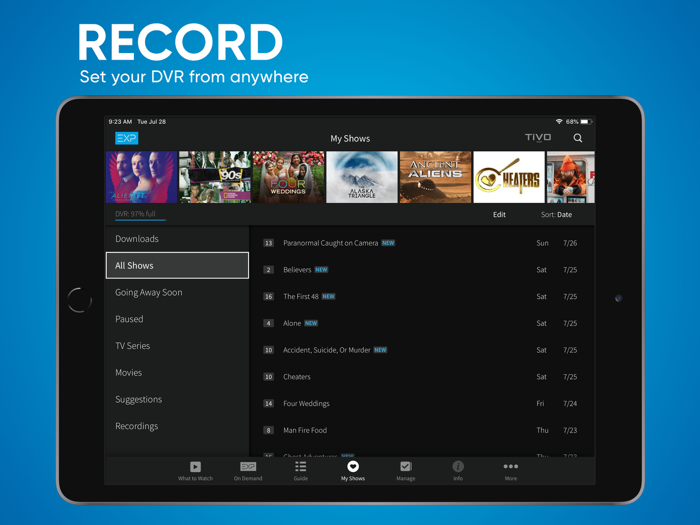
Task: Tap the Info icon
Action: (458, 467)
